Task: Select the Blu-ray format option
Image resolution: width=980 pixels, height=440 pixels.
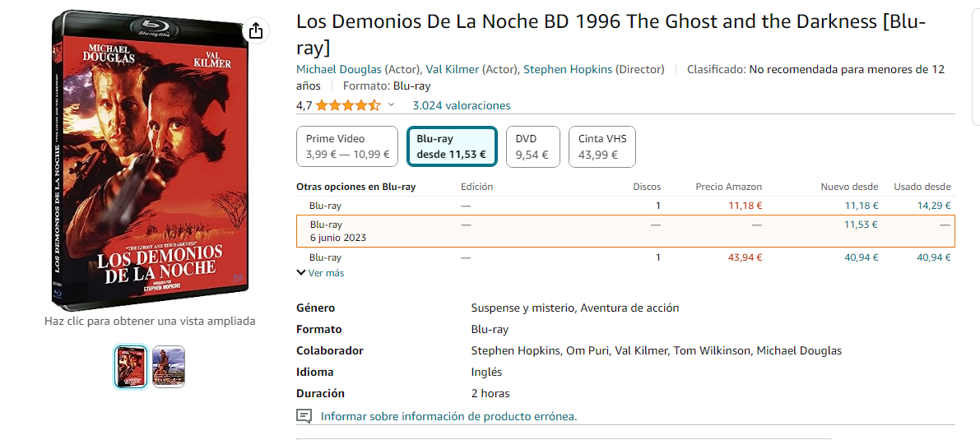Action: pos(451,146)
